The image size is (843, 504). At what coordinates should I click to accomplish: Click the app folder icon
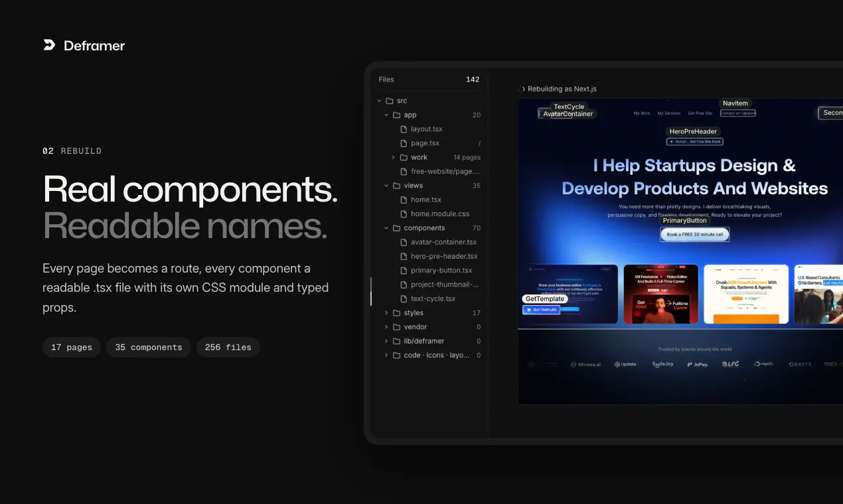[396, 115]
